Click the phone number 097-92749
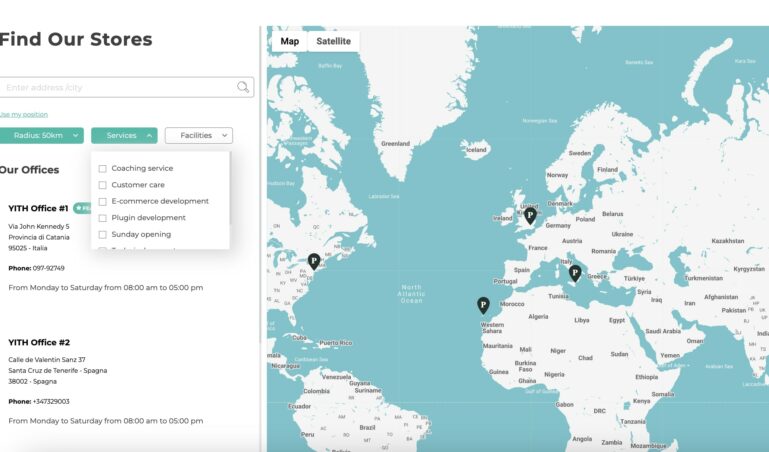Screen dimensions: 769x452 point(49,268)
